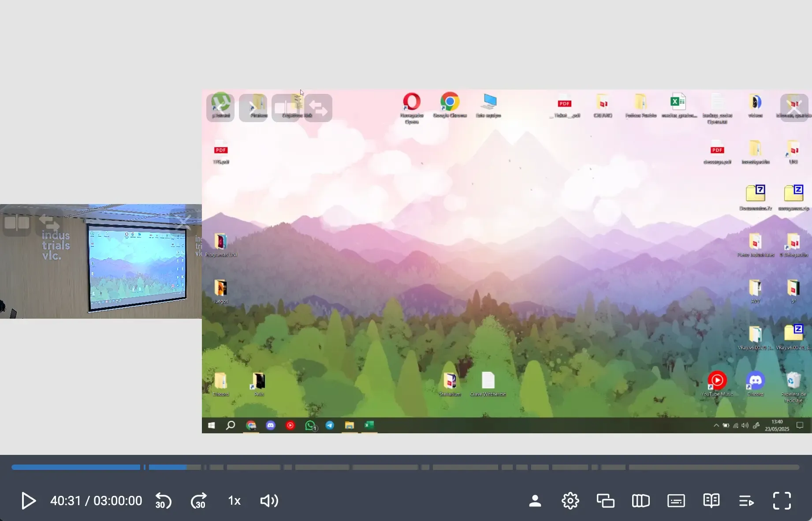This screenshot has width=812, height=521.
Task: Click swap arrows on the screen-share video
Action: click(x=318, y=108)
